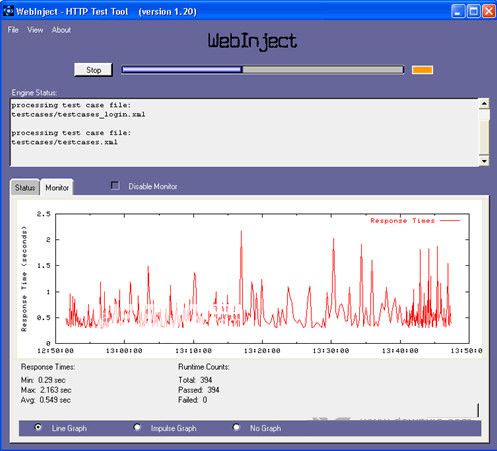
Task: Click the Max 2.163 sec value
Action: tap(46, 390)
